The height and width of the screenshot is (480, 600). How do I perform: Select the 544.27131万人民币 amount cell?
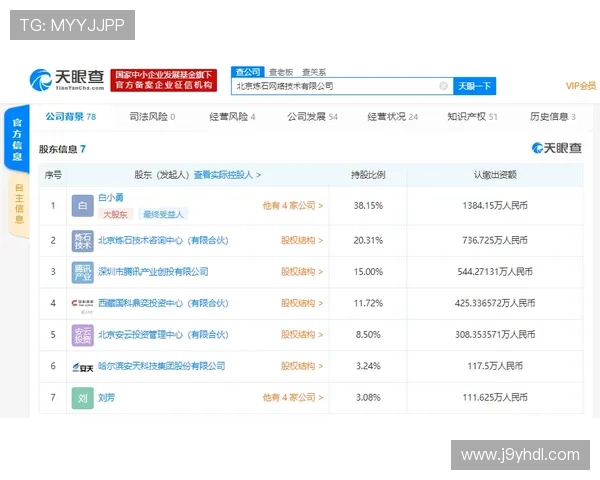[x=495, y=272]
